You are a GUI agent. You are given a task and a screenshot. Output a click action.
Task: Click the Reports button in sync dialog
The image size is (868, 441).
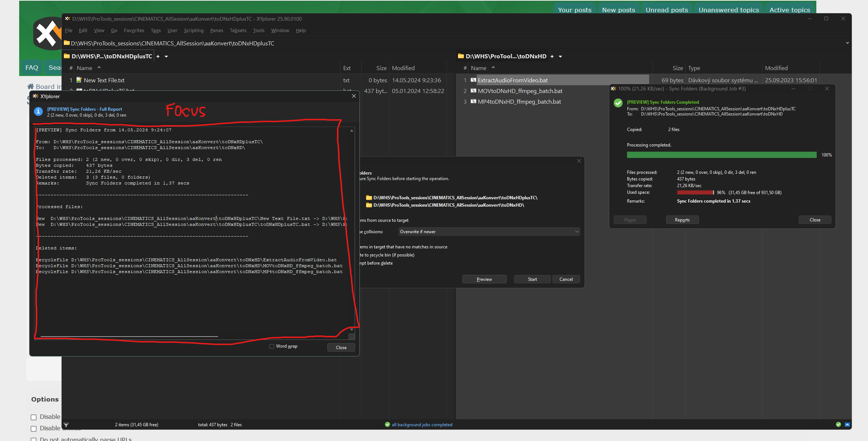coord(682,220)
